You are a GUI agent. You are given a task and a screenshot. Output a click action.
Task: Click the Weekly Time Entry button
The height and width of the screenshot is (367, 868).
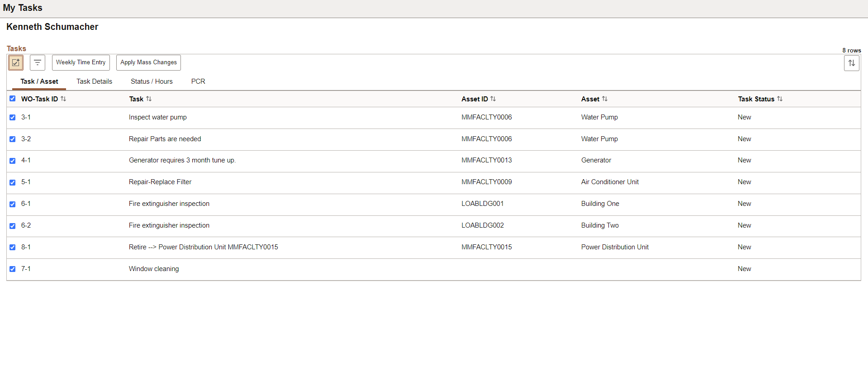pyautogui.click(x=81, y=62)
